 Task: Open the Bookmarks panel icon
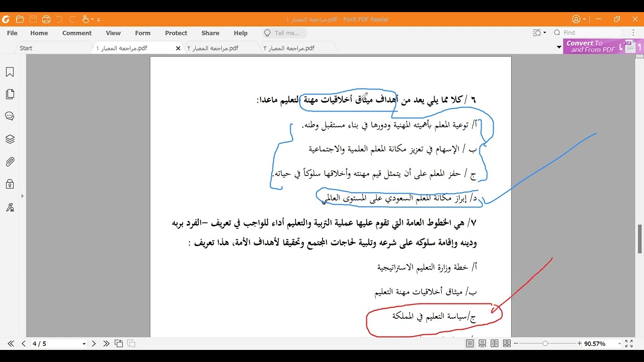pos(10,72)
